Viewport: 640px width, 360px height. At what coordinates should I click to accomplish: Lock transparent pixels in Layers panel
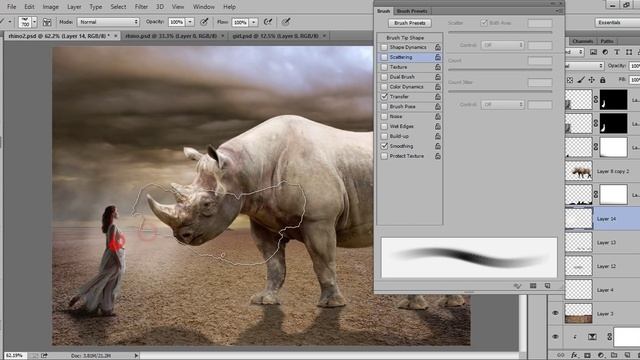570,80
